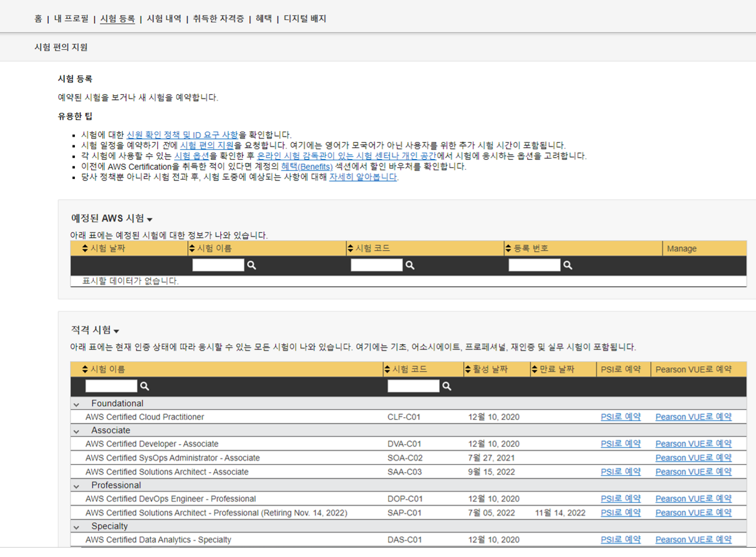Collapse the Professional group chevron
Viewport: 756px width, 557px height.
click(76, 486)
